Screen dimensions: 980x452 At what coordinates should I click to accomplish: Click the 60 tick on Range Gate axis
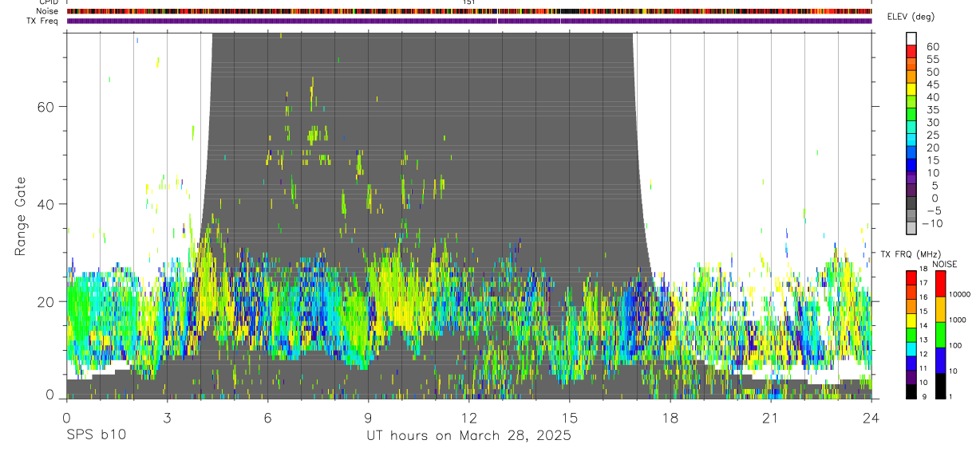coord(47,106)
